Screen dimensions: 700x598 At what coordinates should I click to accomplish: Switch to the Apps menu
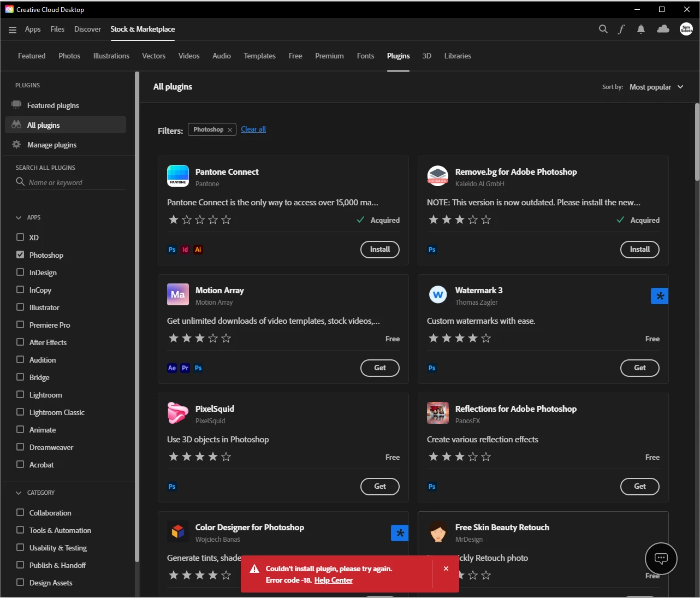coord(33,29)
